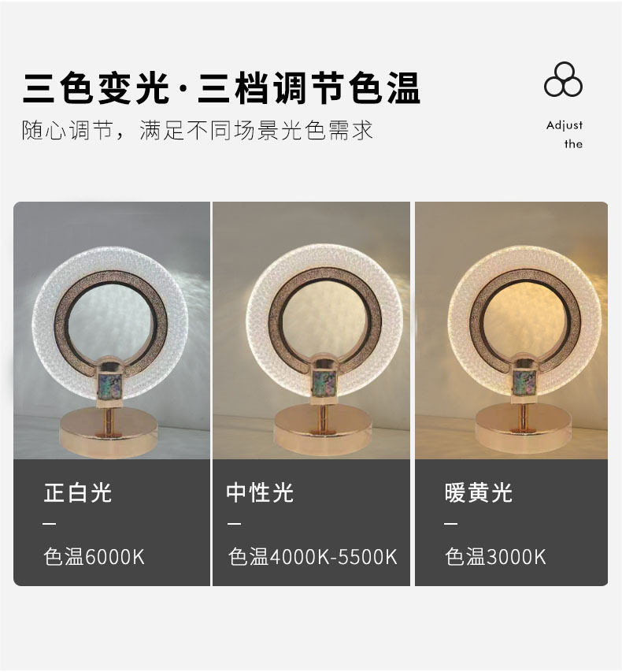Click the 暖黄光 label

click(478, 492)
